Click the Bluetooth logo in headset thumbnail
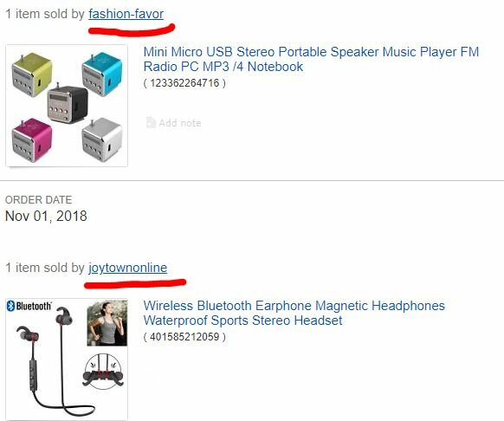Image resolution: width=504 pixels, height=421 pixels. pyautogui.click(x=29, y=306)
